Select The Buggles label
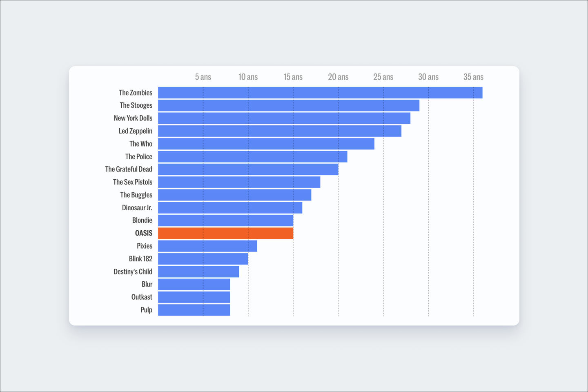 (136, 195)
